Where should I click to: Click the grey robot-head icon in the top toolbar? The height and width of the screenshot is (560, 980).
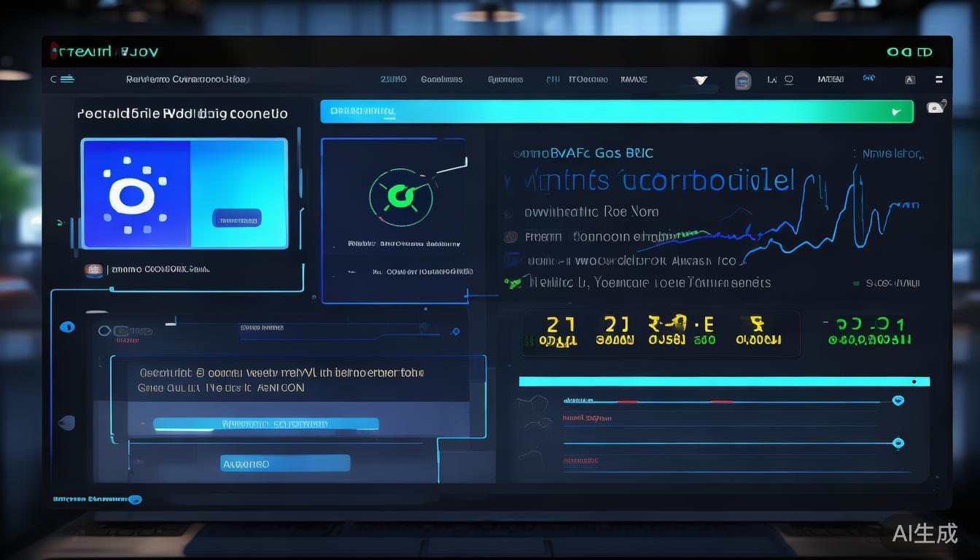(x=742, y=80)
